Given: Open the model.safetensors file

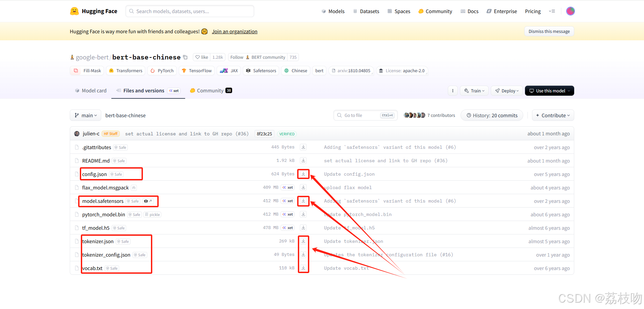Looking at the screenshot, I should pos(103,201).
